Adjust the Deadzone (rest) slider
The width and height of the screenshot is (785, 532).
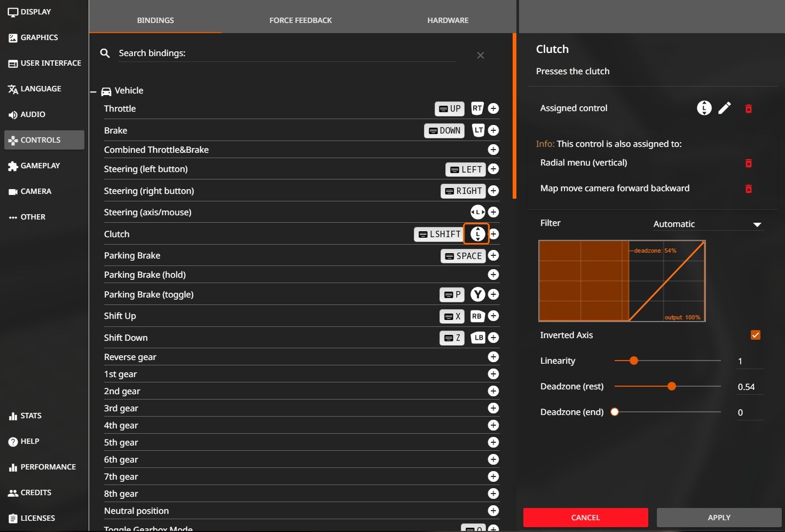[x=668, y=387]
